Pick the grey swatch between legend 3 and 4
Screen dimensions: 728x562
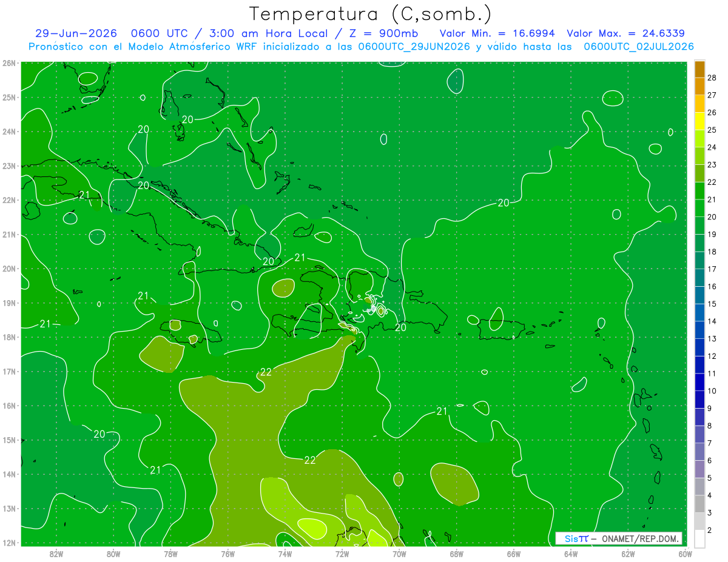pyautogui.click(x=699, y=504)
